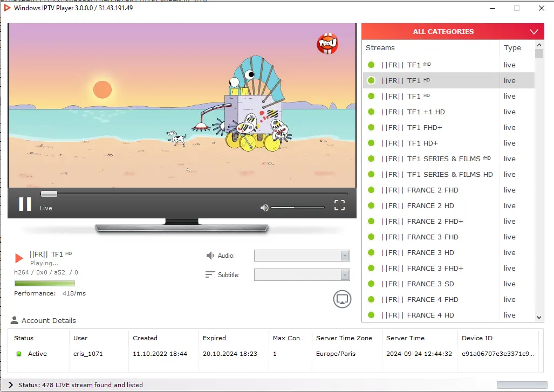Click the Windows IPTV Player logo icon
Screen dimensions: 554x392
pyautogui.click(x=7, y=8)
